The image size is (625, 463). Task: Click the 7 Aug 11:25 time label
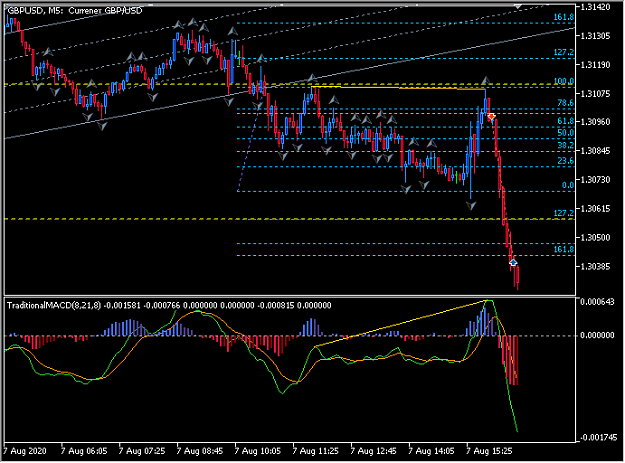(x=315, y=451)
